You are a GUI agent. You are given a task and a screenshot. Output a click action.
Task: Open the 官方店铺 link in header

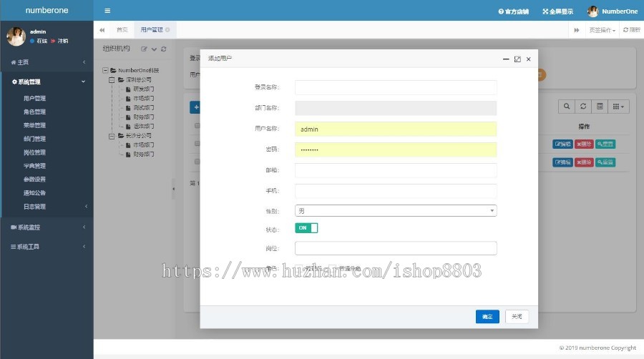coord(513,11)
